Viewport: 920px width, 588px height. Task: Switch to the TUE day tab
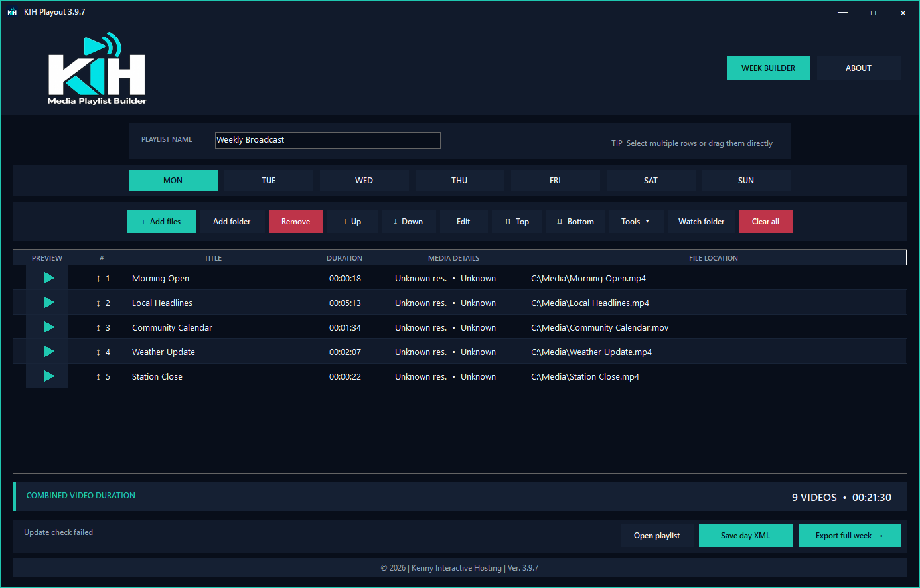[x=269, y=181]
